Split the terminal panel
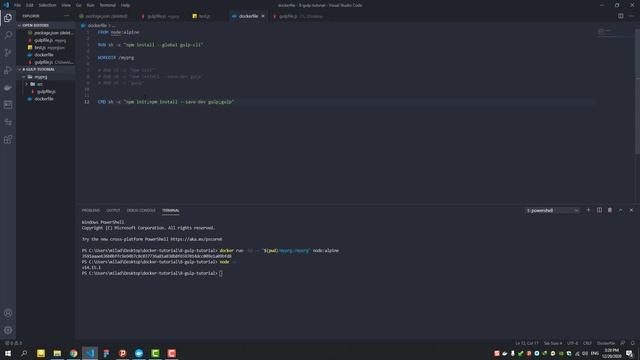Image resolution: width=640 pixels, height=360 pixels. tap(599, 210)
